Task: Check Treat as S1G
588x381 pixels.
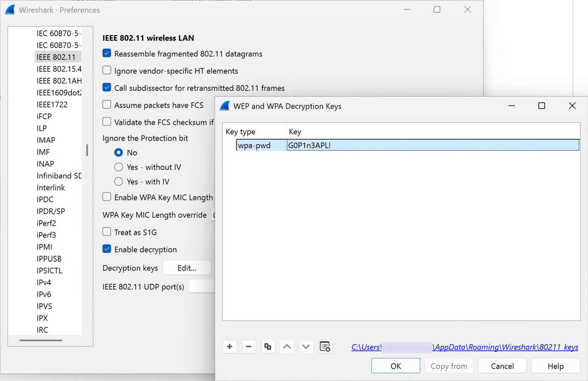Action: pyautogui.click(x=107, y=232)
